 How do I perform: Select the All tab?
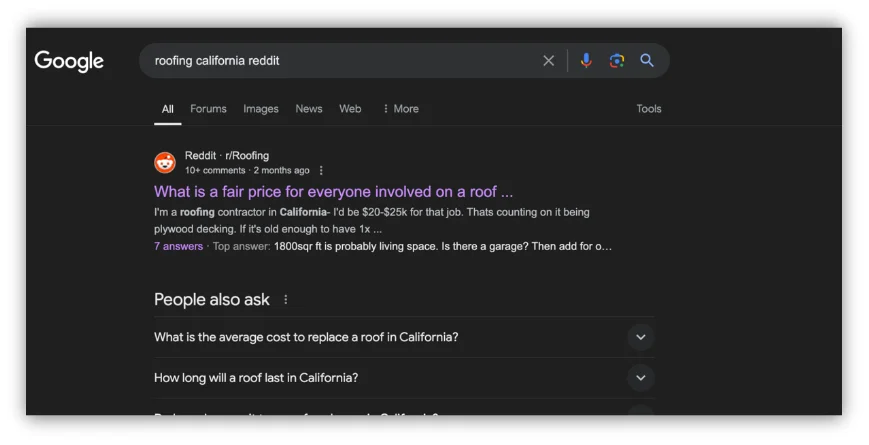tap(167, 109)
